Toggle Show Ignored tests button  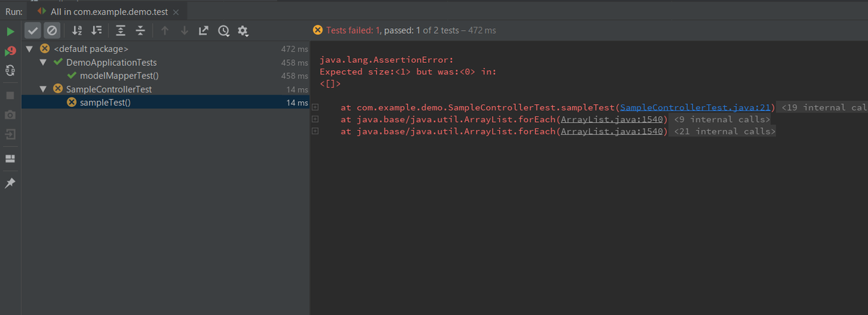(51, 30)
